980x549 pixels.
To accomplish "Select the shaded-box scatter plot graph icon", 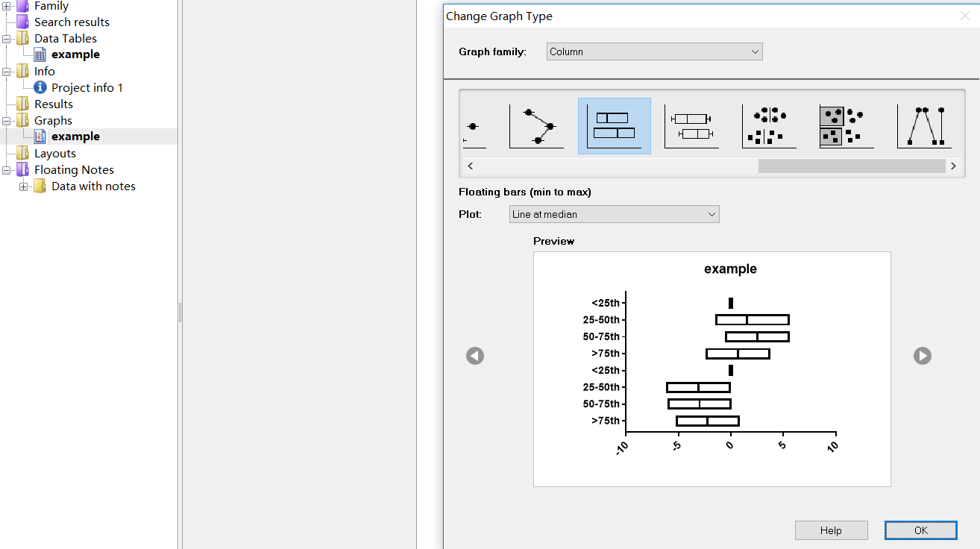I will 846,126.
